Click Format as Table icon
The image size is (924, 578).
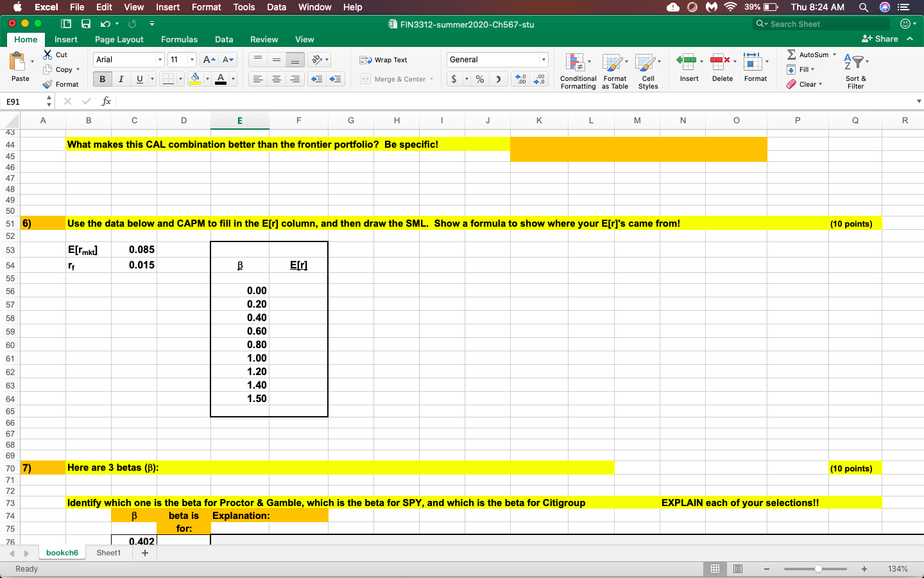pos(615,71)
